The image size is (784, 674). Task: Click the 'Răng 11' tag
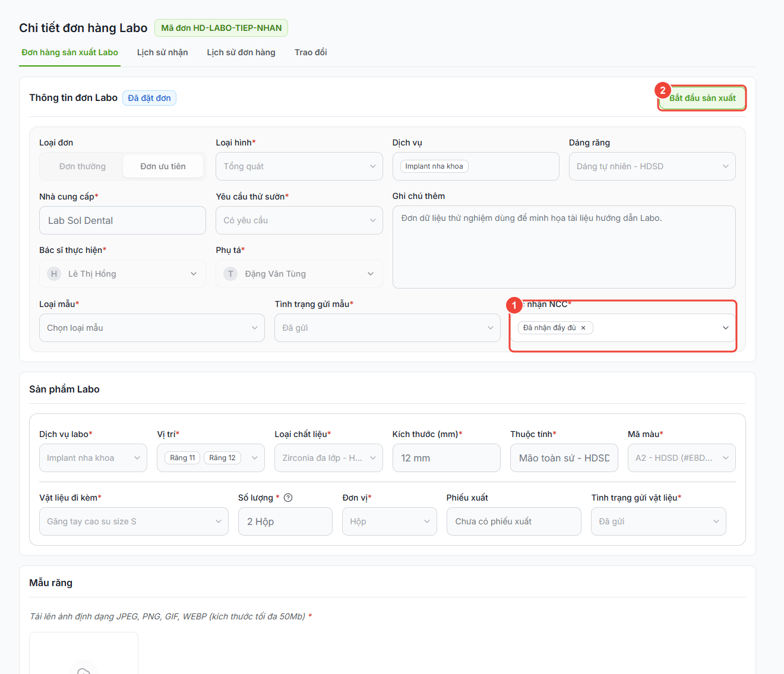coord(182,458)
